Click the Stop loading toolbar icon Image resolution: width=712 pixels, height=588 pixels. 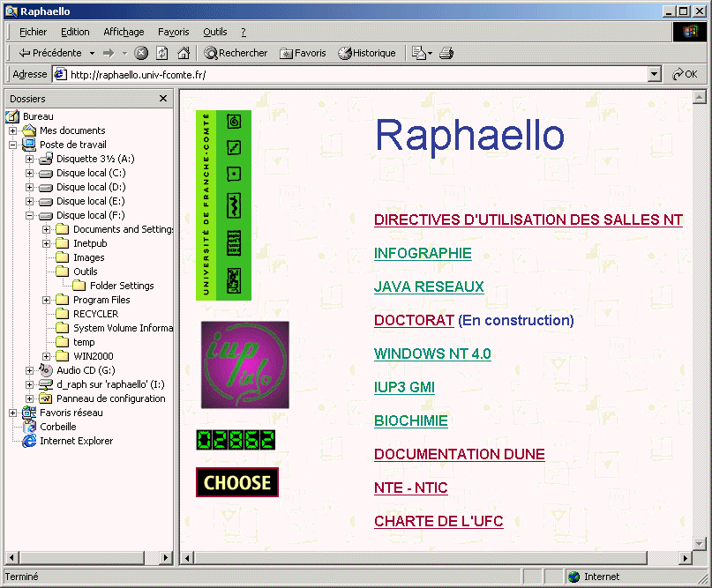coord(141,53)
